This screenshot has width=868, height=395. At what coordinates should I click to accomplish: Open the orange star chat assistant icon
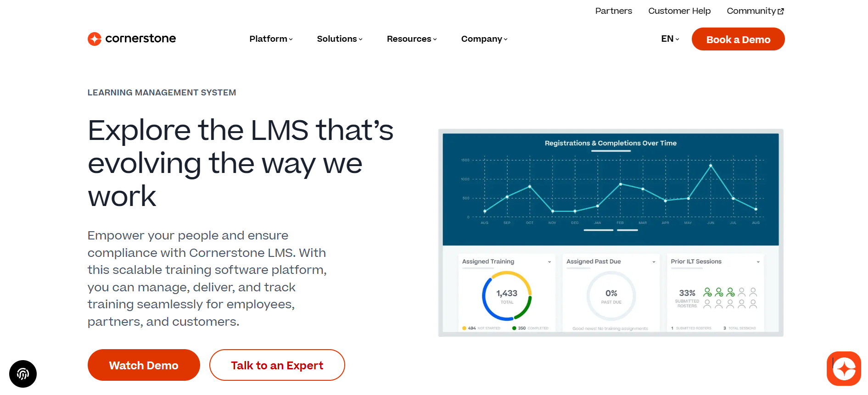[x=844, y=368]
